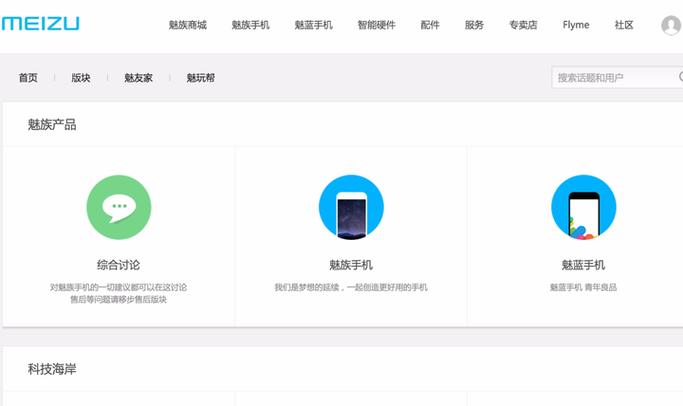Screen dimensions: 683x406
Task: Click 售后等问题请移步售后版块 description line
Action: (118, 299)
